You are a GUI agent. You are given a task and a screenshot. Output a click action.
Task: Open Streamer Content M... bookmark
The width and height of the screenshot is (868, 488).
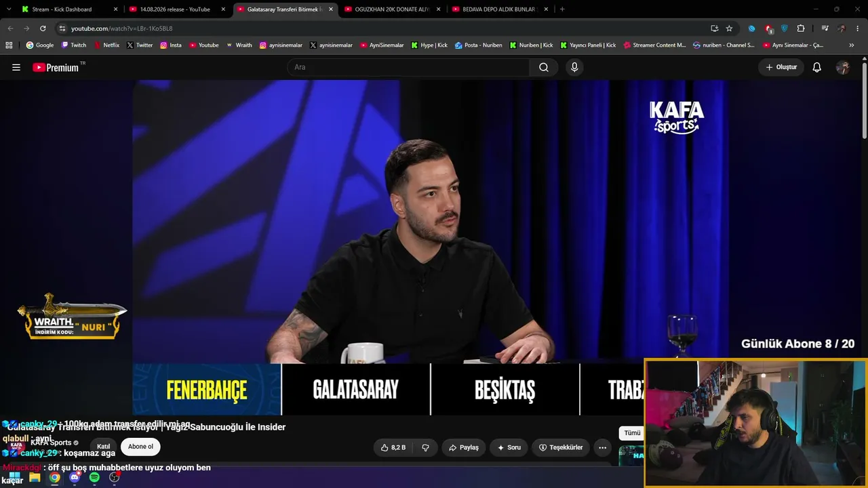[x=654, y=45]
